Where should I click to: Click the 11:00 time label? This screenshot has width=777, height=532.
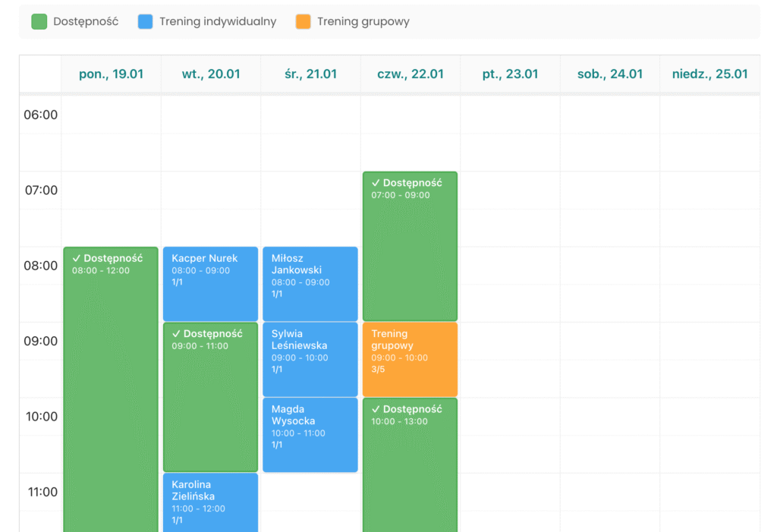pos(42,492)
